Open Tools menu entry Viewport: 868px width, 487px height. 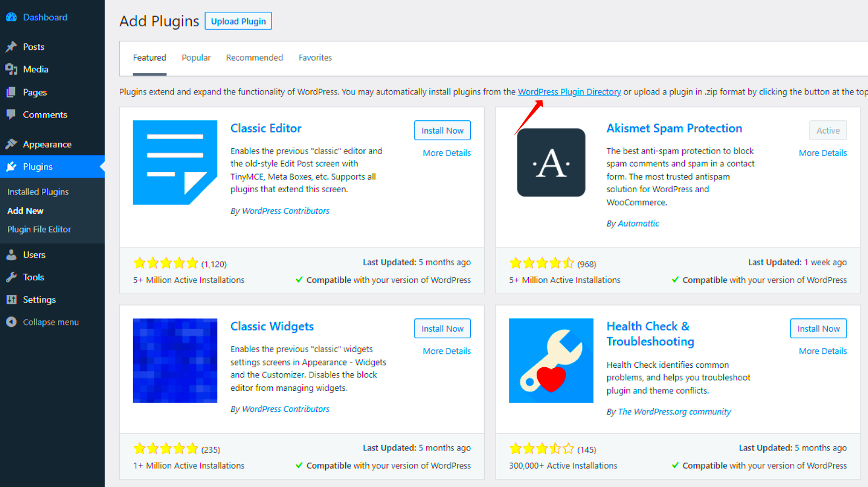pos(33,277)
